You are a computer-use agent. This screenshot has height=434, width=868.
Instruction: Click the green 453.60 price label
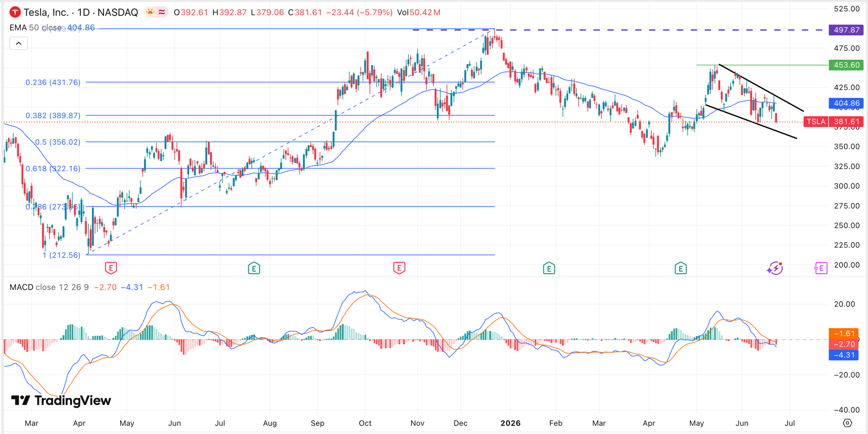[846, 65]
